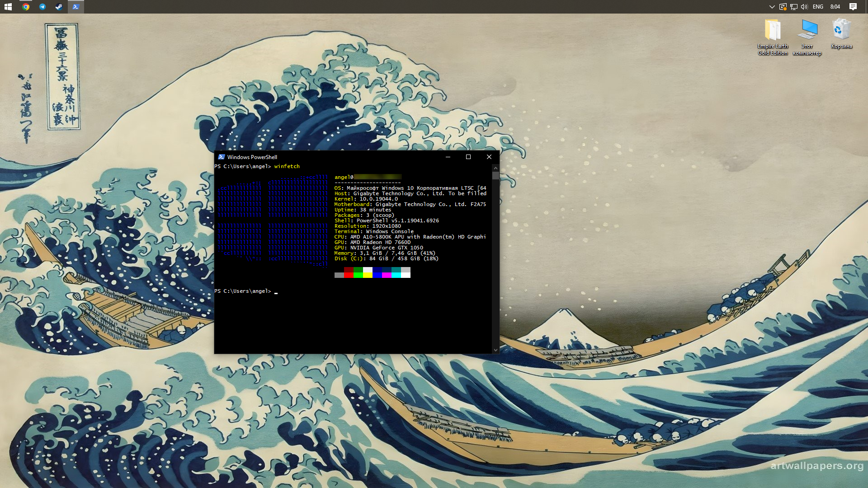This screenshot has width=868, height=488.
Task: Expand the hidden tray icons chevron
Action: pyautogui.click(x=772, y=7)
